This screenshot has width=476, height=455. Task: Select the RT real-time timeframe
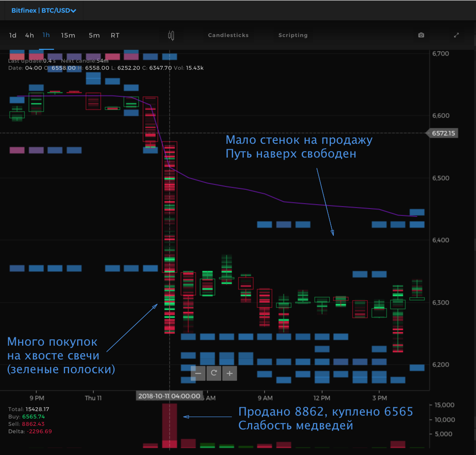click(115, 35)
